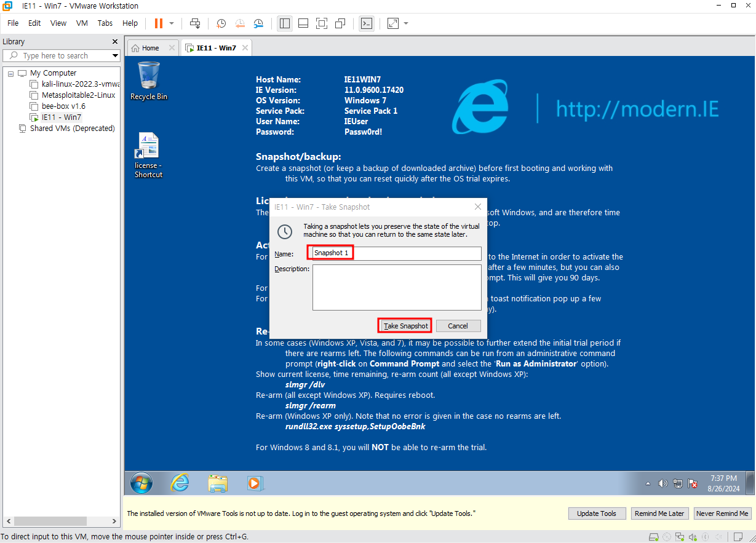This screenshot has height=543, width=756.
Task: Click the guest network tray icon
Action: pyautogui.click(x=678, y=484)
